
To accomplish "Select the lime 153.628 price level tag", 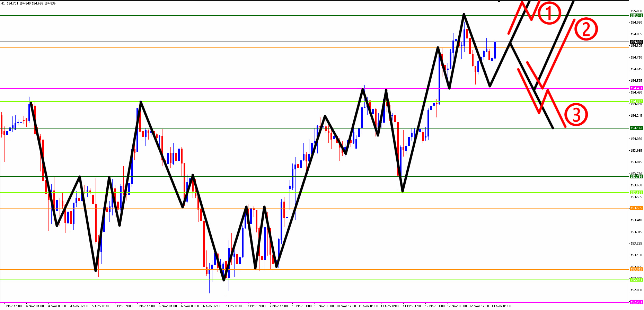I will [636, 193].
